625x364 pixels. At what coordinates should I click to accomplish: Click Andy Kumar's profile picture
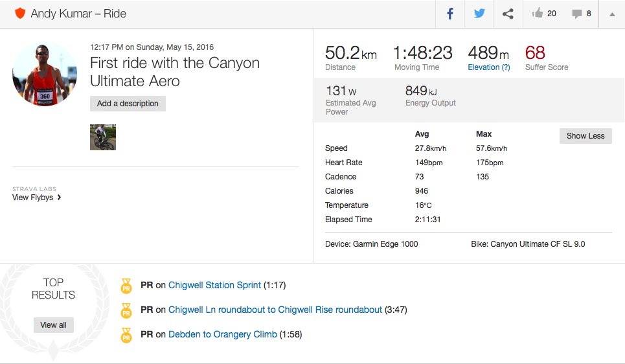pos(45,74)
